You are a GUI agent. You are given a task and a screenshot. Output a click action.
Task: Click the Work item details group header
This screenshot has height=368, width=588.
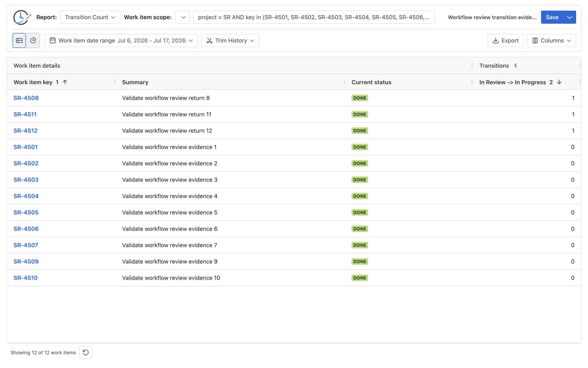[37, 65]
